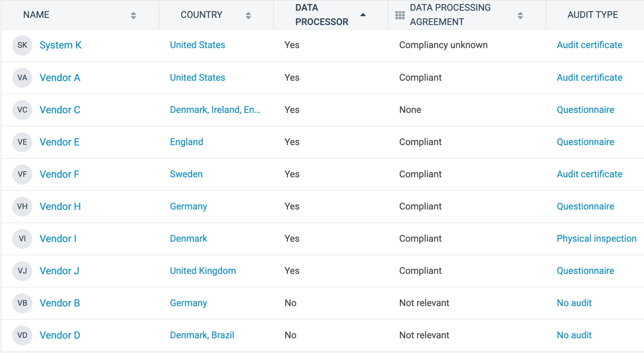Click the VB avatar icon beside Vendor B
The image size is (644, 353).
(22, 303)
